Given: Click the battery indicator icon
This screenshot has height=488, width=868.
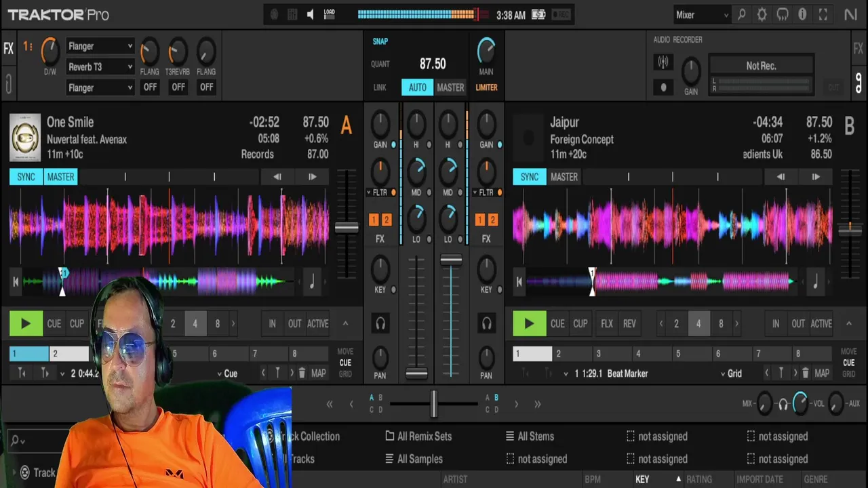Looking at the screenshot, I should coord(538,15).
